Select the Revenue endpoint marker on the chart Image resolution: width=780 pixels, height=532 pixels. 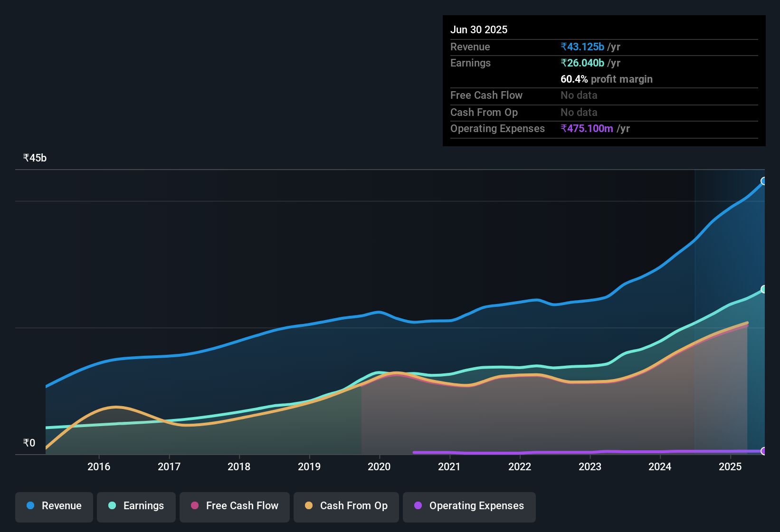tap(764, 181)
